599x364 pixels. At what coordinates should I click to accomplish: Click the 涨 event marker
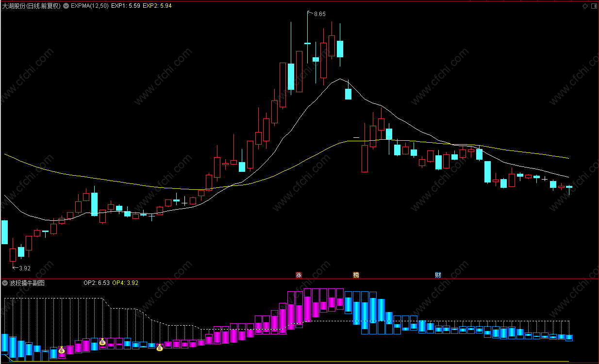point(299,275)
